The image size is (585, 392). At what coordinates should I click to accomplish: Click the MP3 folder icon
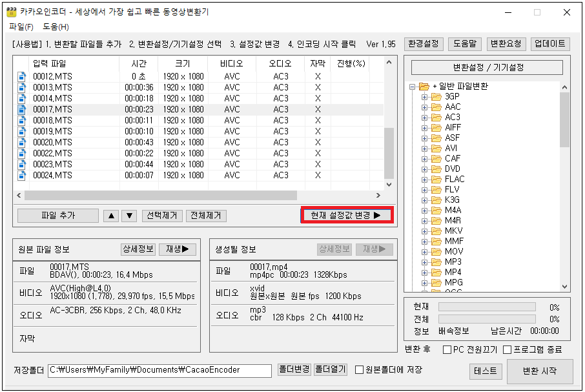click(436, 262)
